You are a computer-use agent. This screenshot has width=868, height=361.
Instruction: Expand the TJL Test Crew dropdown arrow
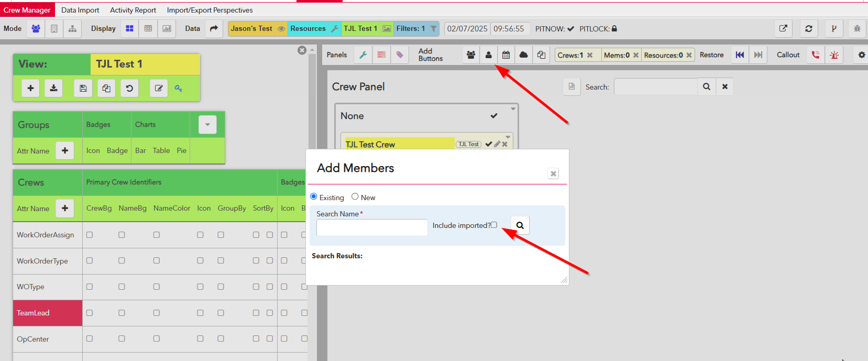click(x=508, y=137)
